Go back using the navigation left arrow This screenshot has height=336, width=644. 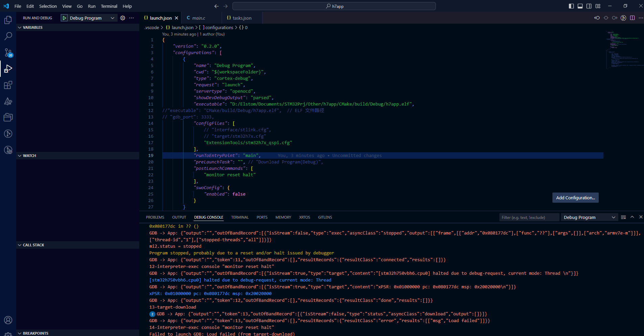tap(217, 6)
